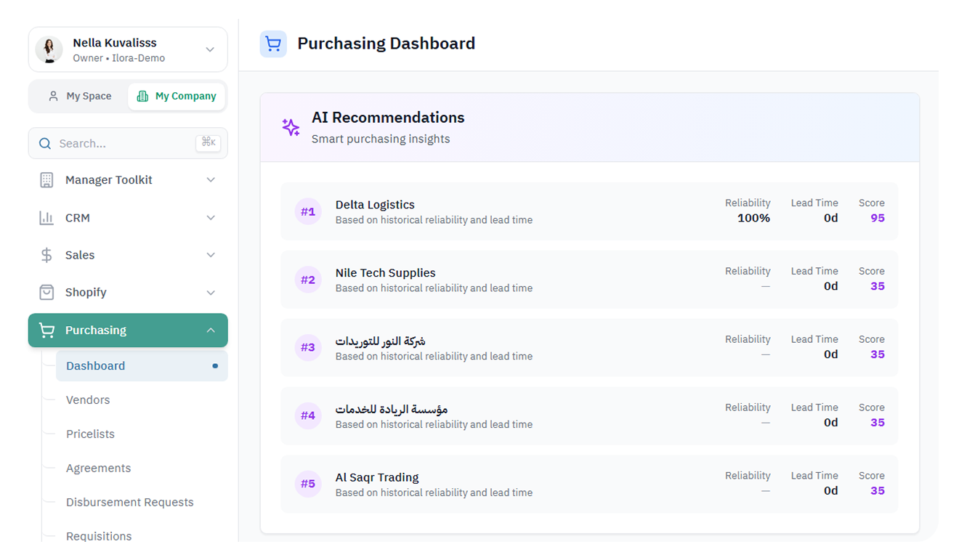
Task: Click the CRM bar chart icon
Action: (x=46, y=218)
